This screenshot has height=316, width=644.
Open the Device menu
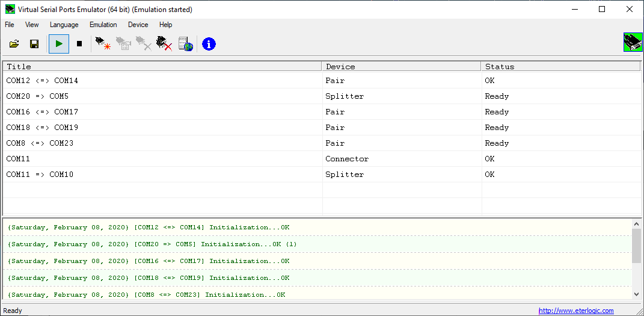pos(138,25)
